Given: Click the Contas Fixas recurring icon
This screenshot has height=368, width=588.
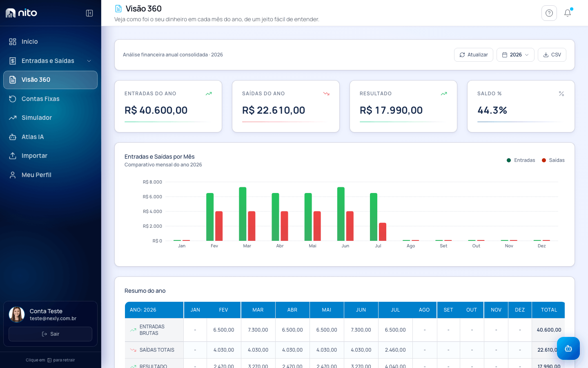Looking at the screenshot, I should point(13,99).
